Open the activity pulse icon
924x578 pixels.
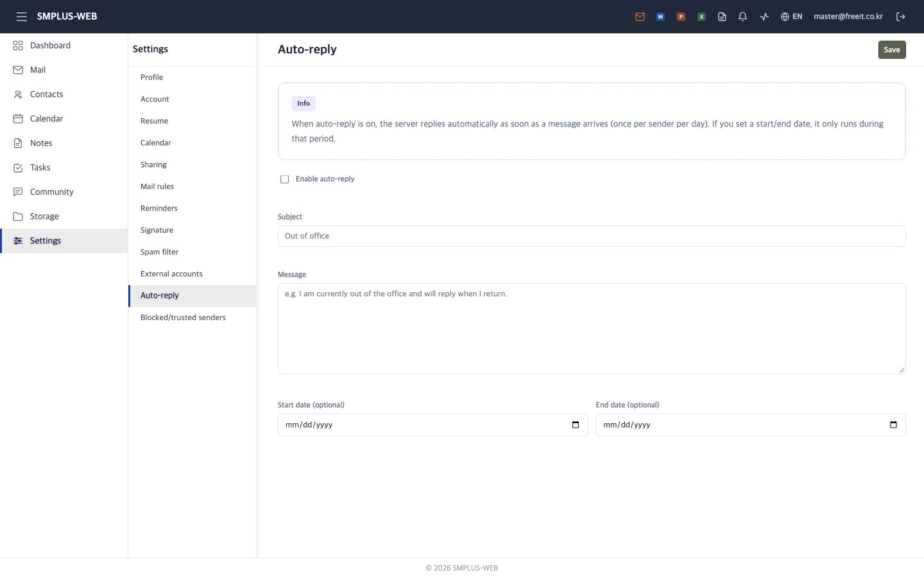click(x=764, y=17)
